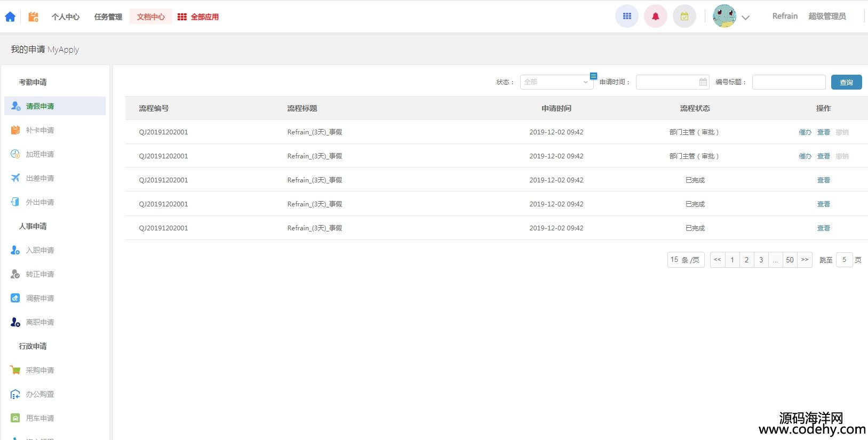Open the notifications bell
The width and height of the screenshot is (868, 440).
click(656, 16)
